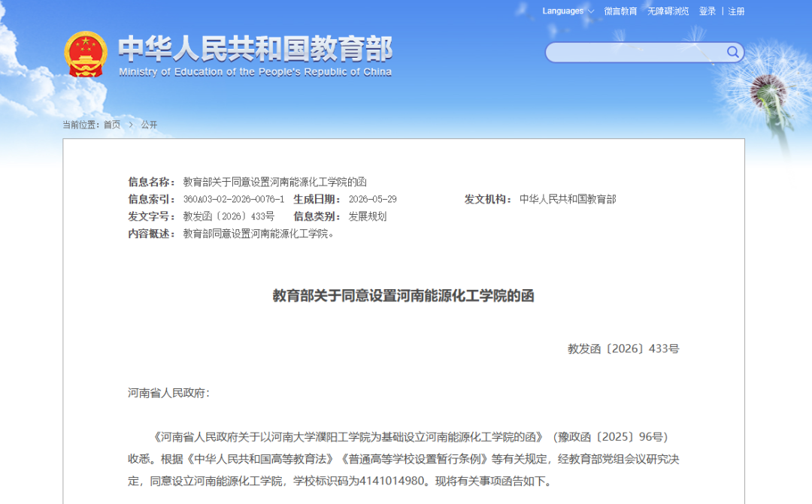Expand the Languages dropdown chevron
This screenshot has width=812, height=504.
591,11
